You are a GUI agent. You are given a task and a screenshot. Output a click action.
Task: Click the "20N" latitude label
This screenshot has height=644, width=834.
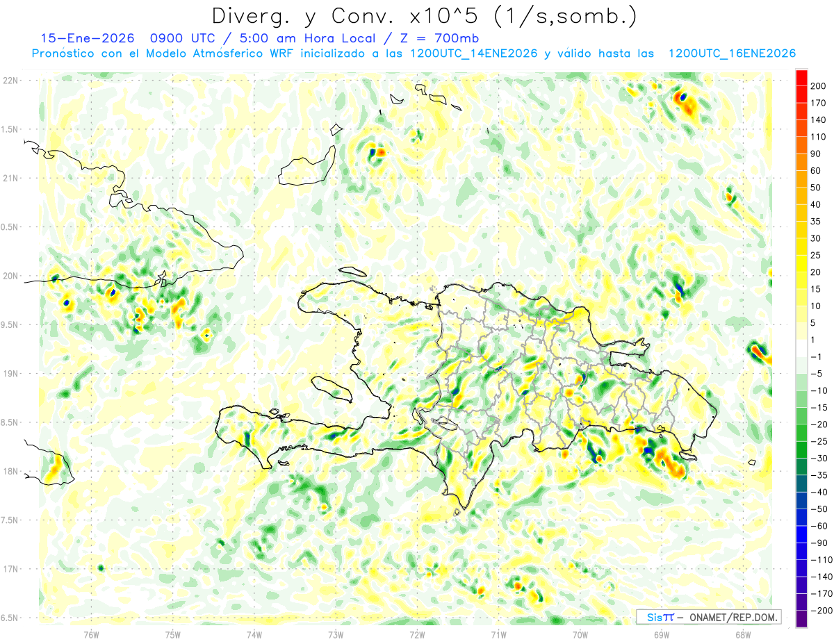(10, 276)
